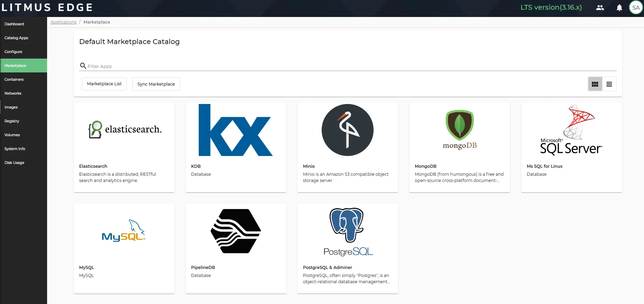This screenshot has height=304, width=644.
Task: Click the Litmus Edge logo
Action: pyautogui.click(x=47, y=7)
